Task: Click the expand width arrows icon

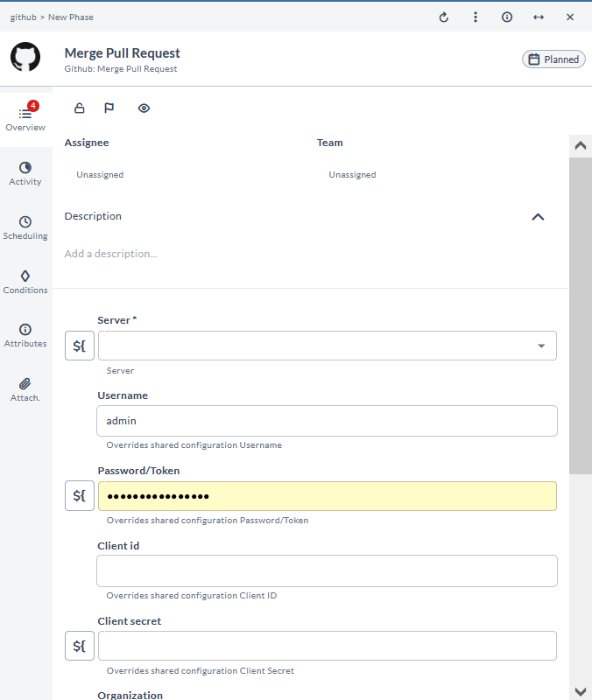Action: click(x=539, y=17)
